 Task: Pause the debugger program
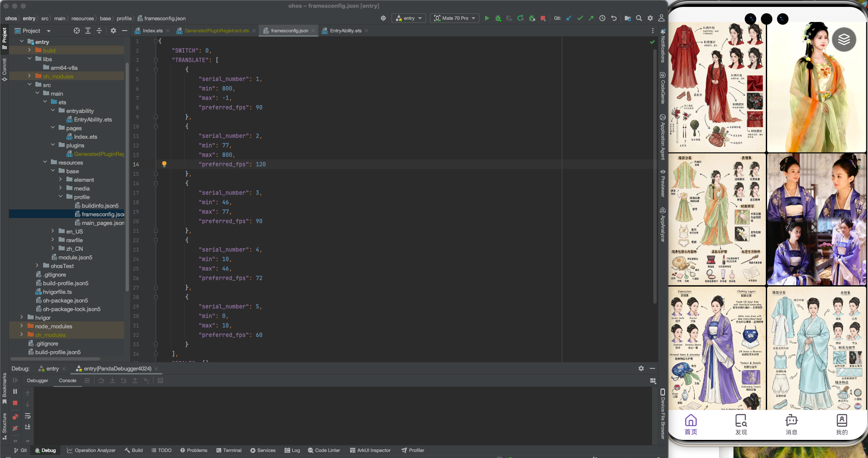tap(15, 391)
